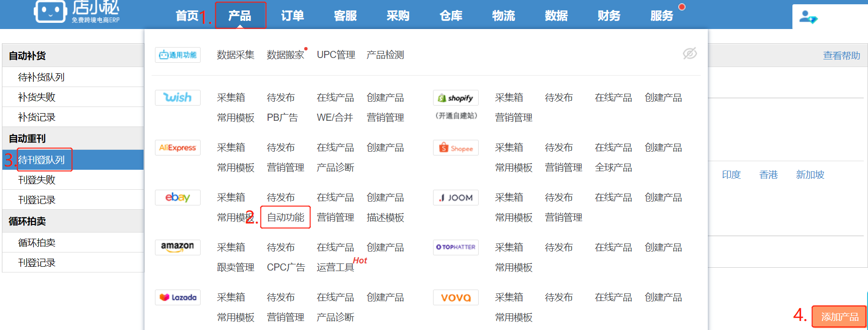Select 待补货队列 in sidebar

click(x=73, y=77)
